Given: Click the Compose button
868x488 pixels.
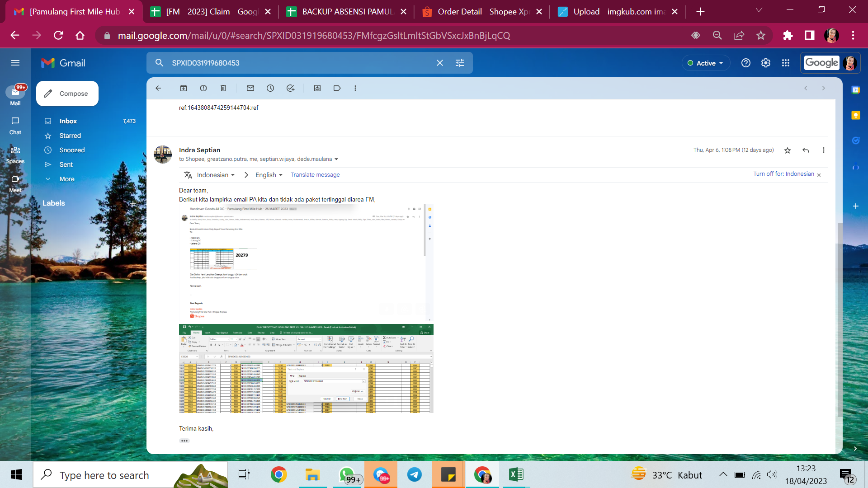Looking at the screenshot, I should click(x=67, y=94).
